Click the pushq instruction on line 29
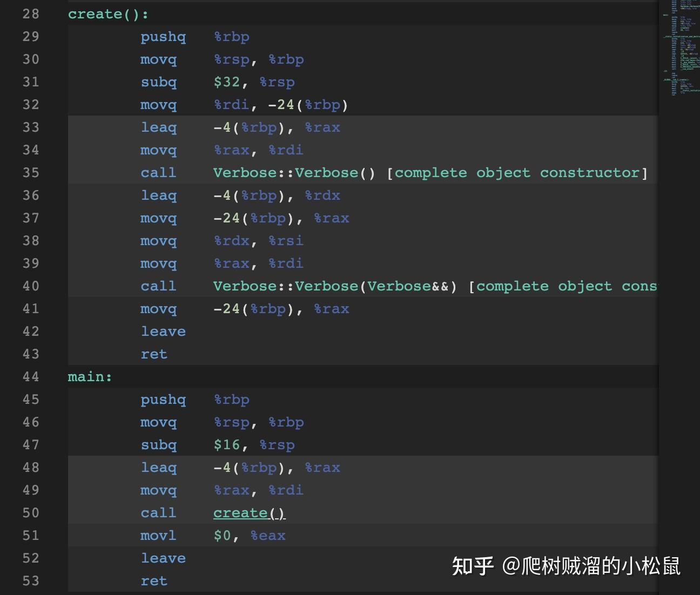The image size is (700, 595). tap(163, 37)
